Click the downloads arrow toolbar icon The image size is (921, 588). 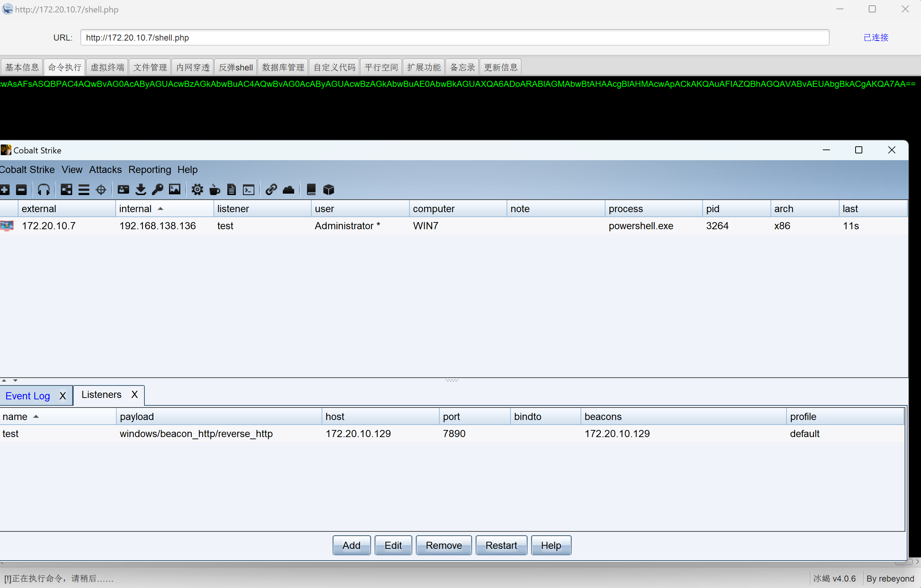[141, 190]
